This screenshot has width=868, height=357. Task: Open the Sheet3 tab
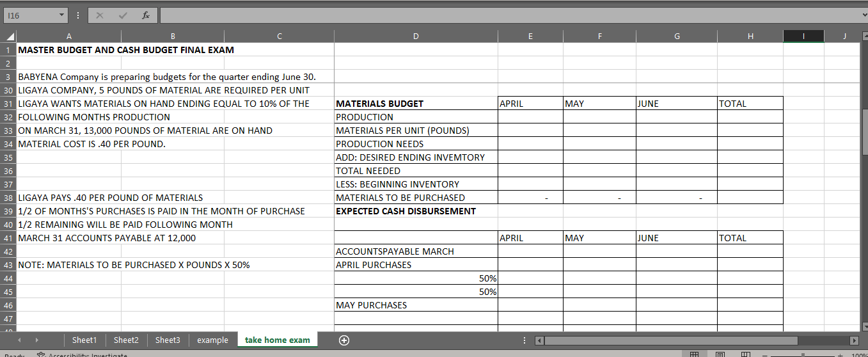click(168, 340)
